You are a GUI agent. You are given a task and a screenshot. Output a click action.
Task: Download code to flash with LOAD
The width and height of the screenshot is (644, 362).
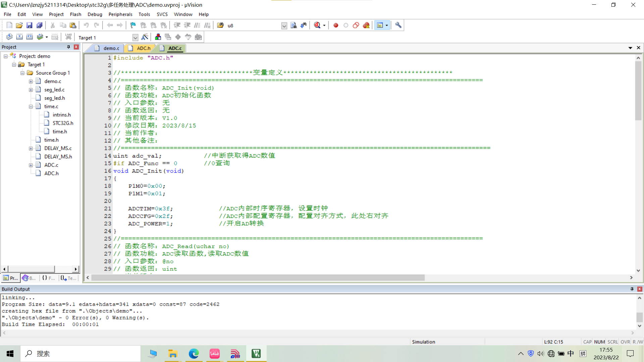point(68,37)
